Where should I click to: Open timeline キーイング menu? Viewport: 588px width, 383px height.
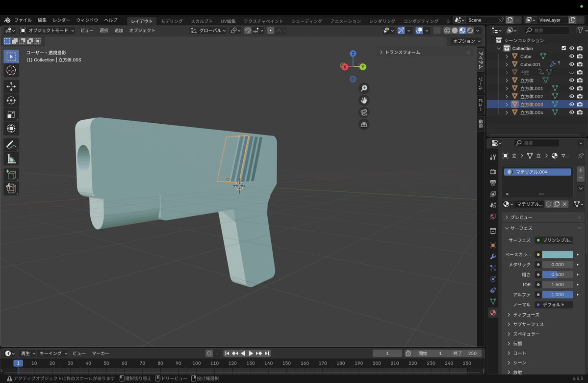(53, 354)
